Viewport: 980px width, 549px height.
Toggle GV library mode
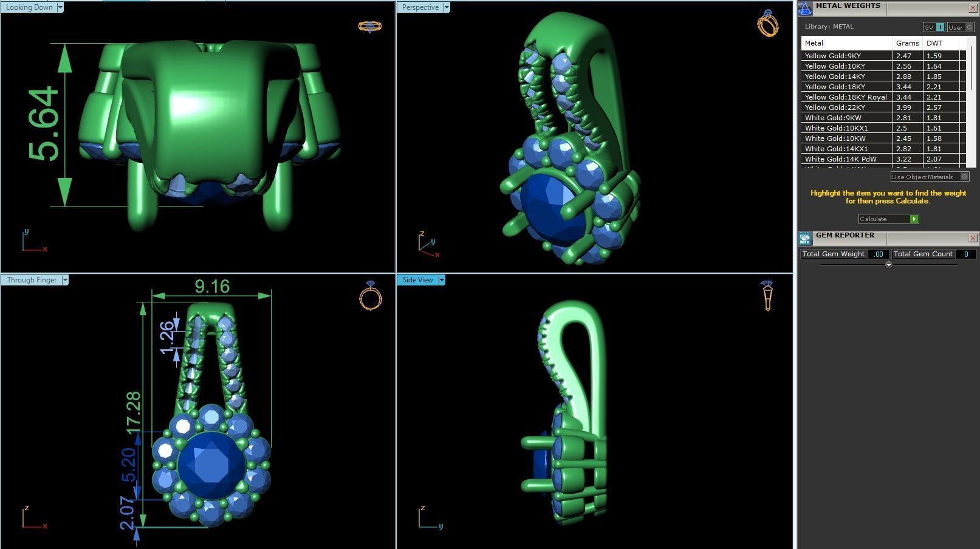[x=934, y=27]
